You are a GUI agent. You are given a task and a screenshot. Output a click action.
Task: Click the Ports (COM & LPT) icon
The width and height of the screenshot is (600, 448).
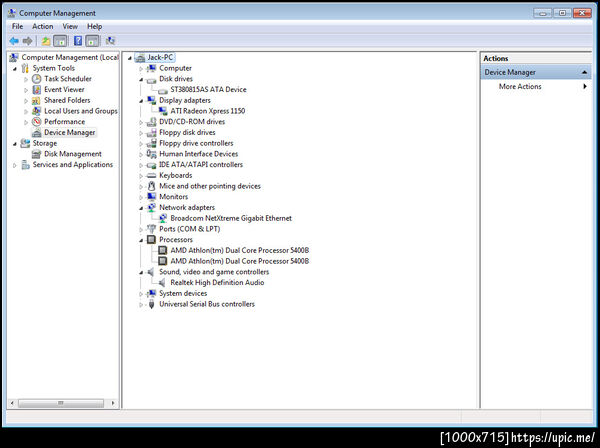tap(152, 229)
